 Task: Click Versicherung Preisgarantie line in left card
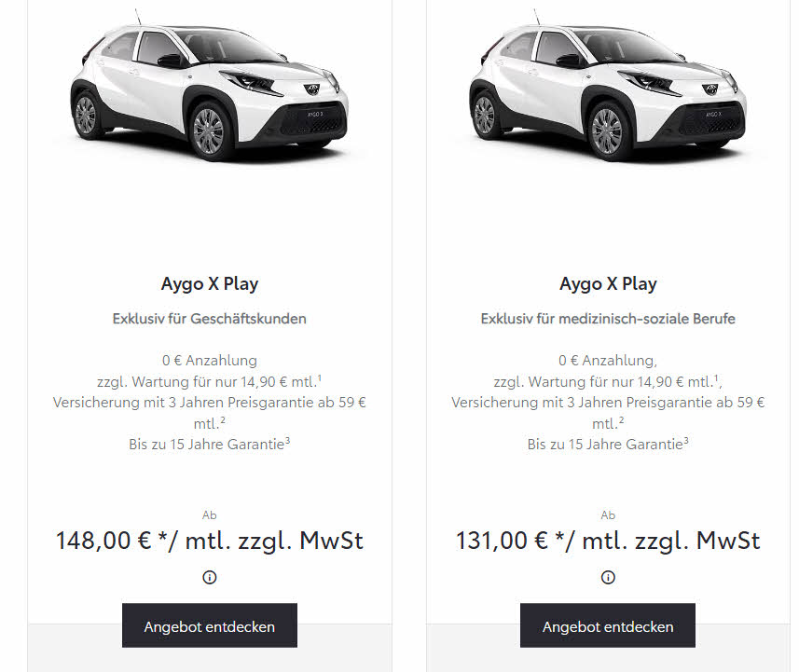pyautogui.click(x=210, y=413)
